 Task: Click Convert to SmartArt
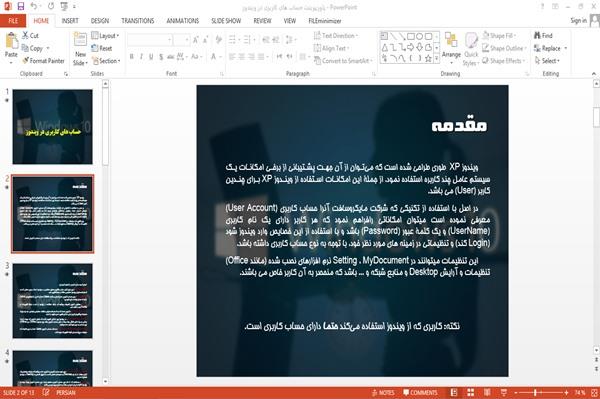click(x=342, y=61)
